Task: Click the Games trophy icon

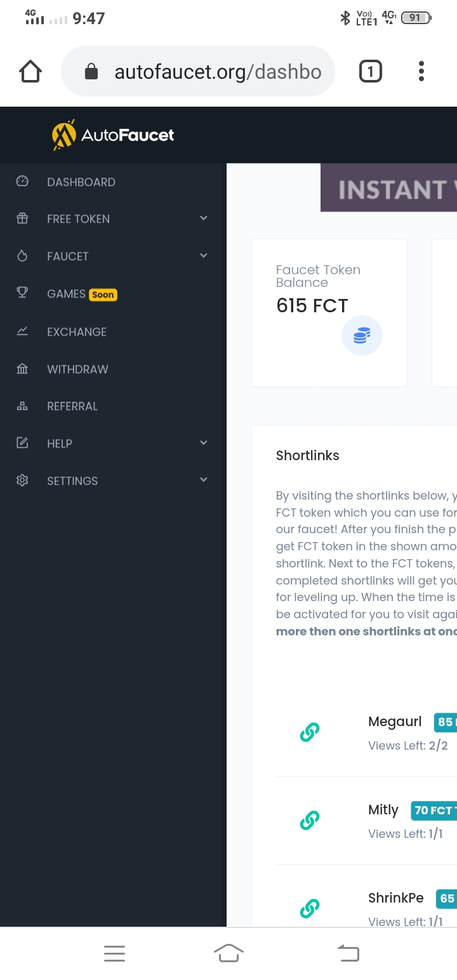Action: point(22,293)
